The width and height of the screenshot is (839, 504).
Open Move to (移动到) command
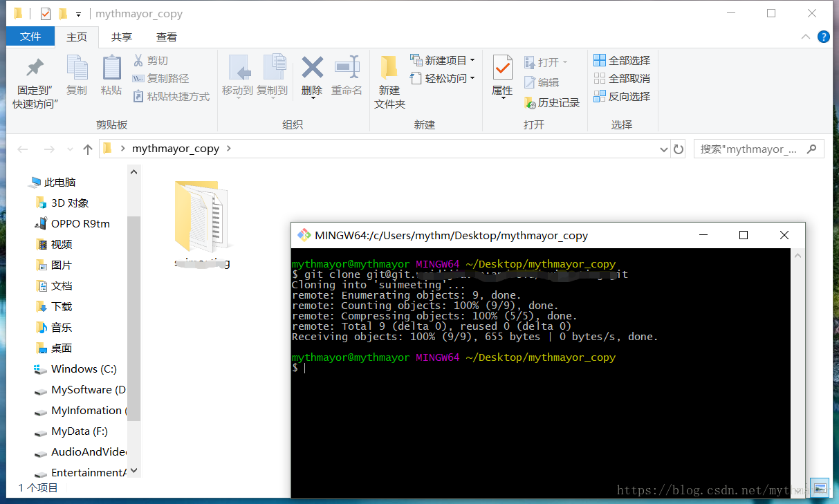237,76
